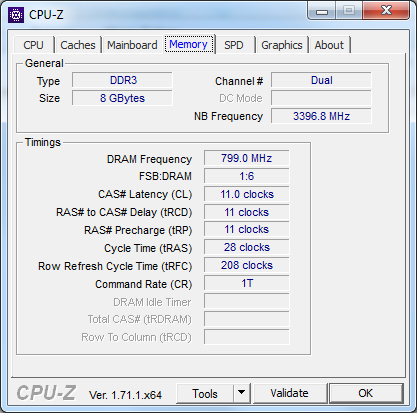Click the Command Rate (CR) label
This screenshot has height=413, width=417.
[x=144, y=284]
